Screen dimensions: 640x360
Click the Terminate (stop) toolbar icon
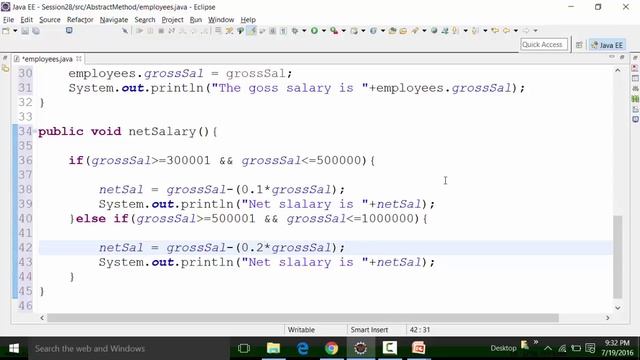161,31
